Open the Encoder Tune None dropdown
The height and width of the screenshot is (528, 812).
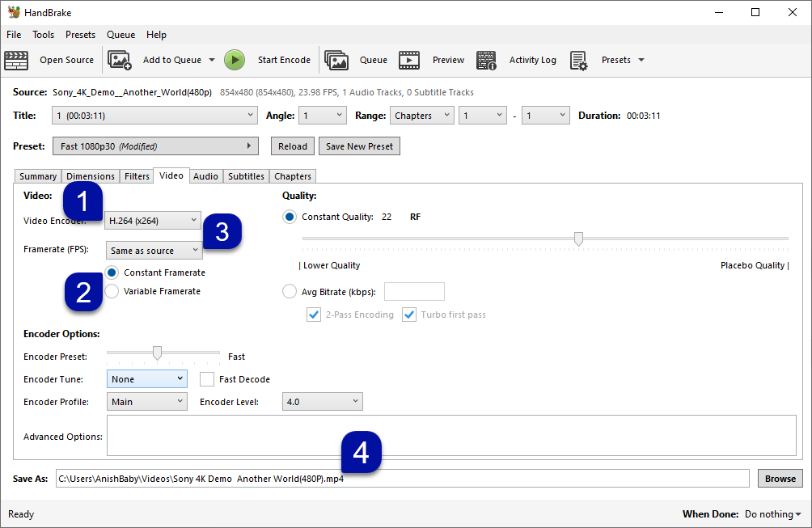[147, 379]
